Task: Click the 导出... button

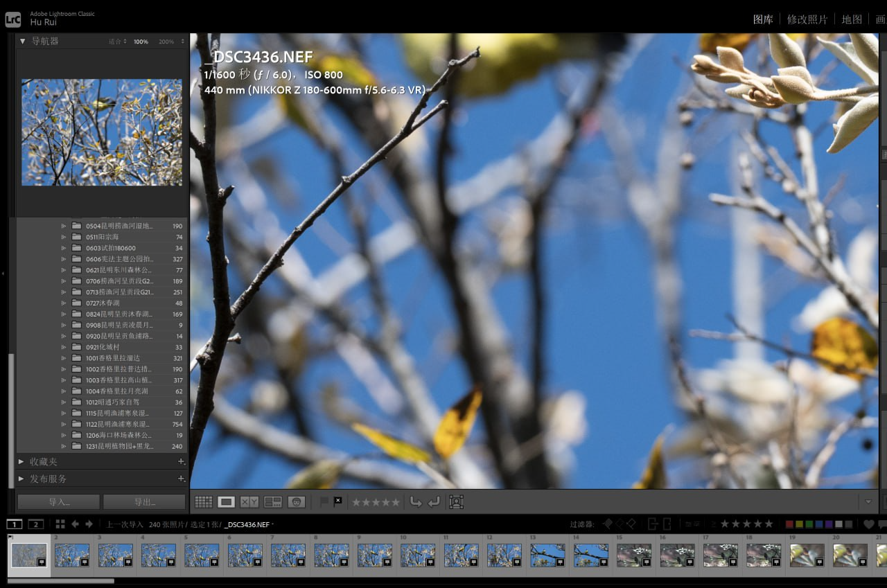Action: click(x=144, y=501)
